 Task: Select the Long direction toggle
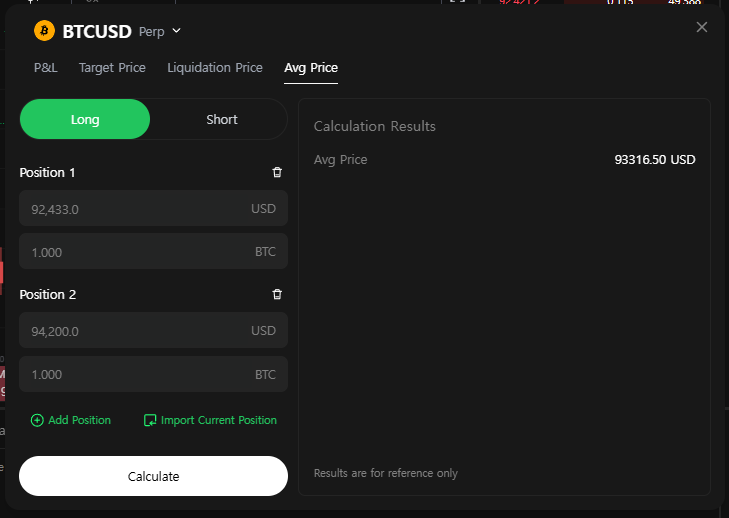pyautogui.click(x=85, y=119)
